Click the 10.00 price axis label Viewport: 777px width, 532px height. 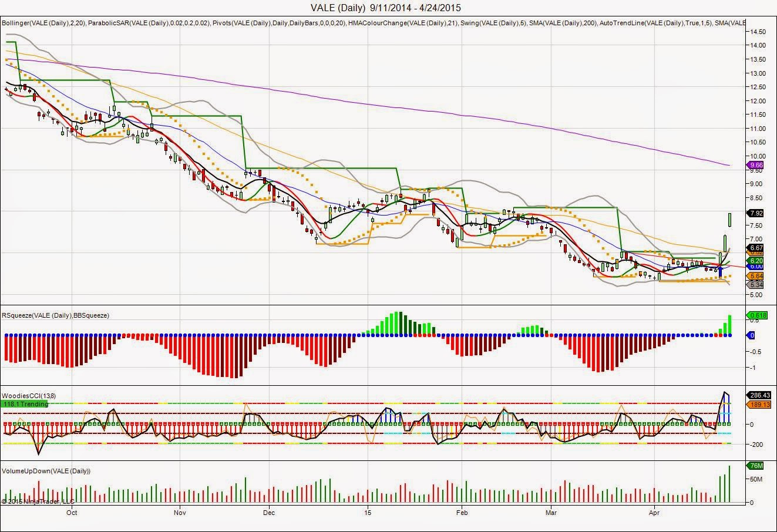757,156
